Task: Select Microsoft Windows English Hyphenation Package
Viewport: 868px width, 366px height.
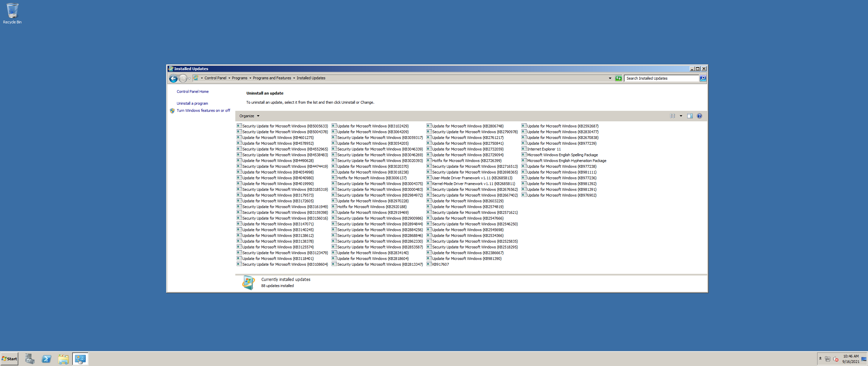Action: pos(564,161)
